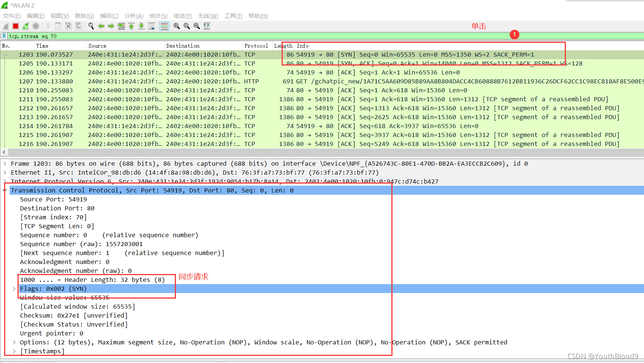Collapse the Transmission Control Protocol tree

(5, 190)
